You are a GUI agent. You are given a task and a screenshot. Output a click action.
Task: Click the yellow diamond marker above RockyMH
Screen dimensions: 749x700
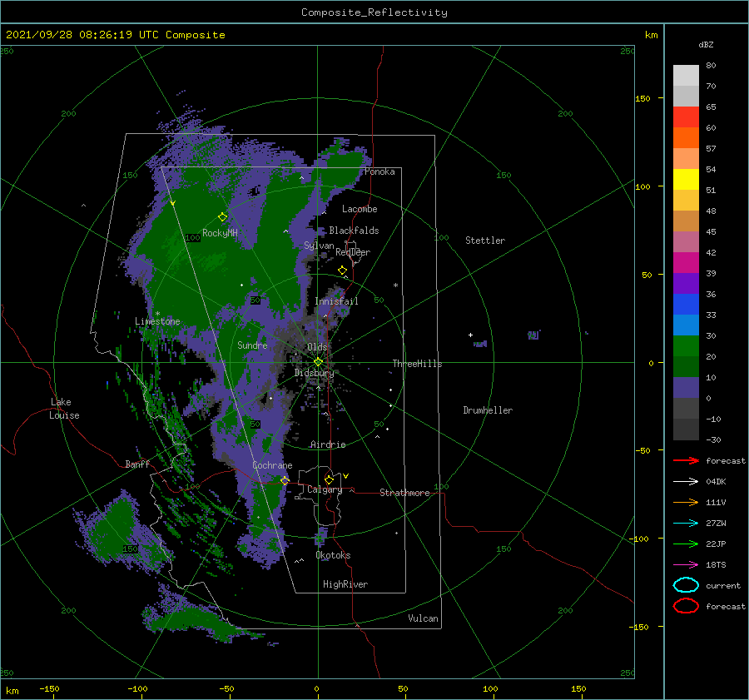point(222,217)
